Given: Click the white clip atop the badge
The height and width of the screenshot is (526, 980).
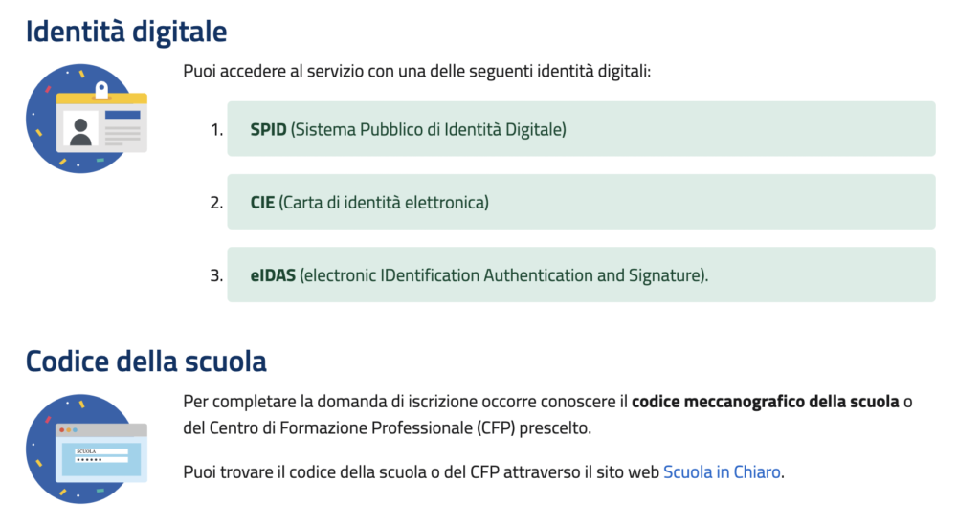Looking at the screenshot, I should (101, 90).
